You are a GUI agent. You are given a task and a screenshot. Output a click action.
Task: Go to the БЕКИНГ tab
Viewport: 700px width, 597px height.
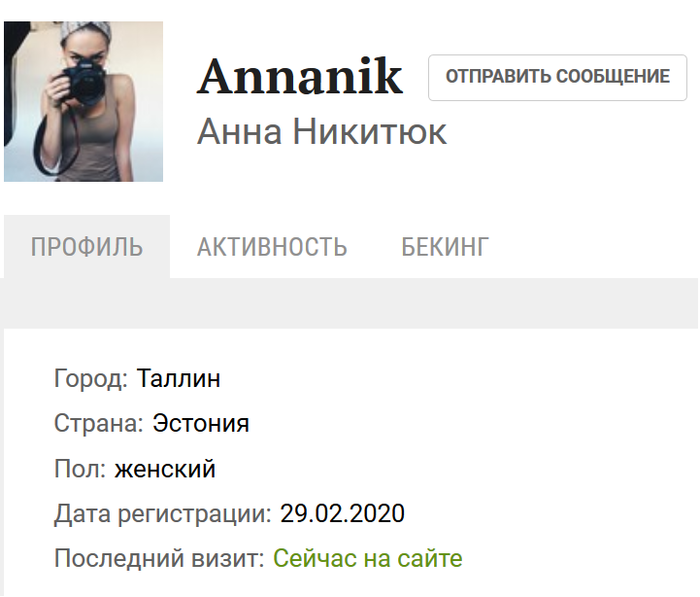445,246
